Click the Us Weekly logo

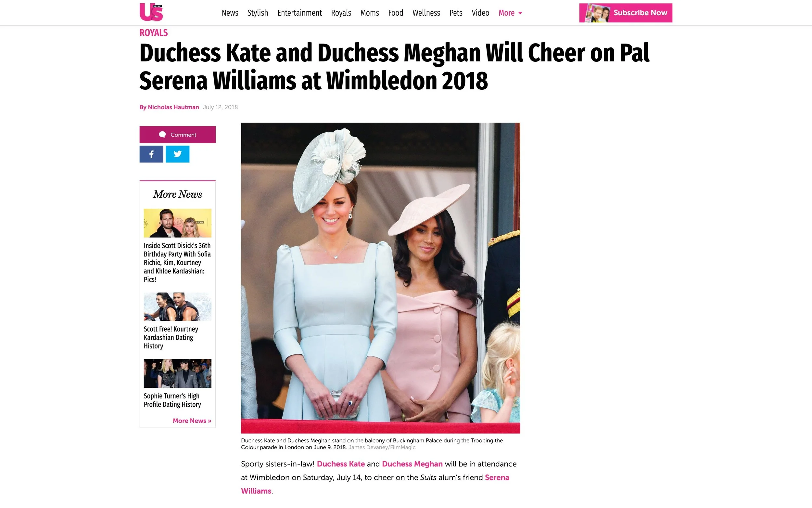tap(151, 12)
